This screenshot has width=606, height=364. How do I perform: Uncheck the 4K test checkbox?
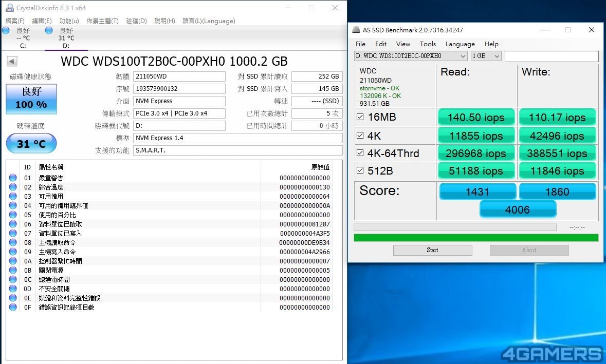click(x=360, y=136)
